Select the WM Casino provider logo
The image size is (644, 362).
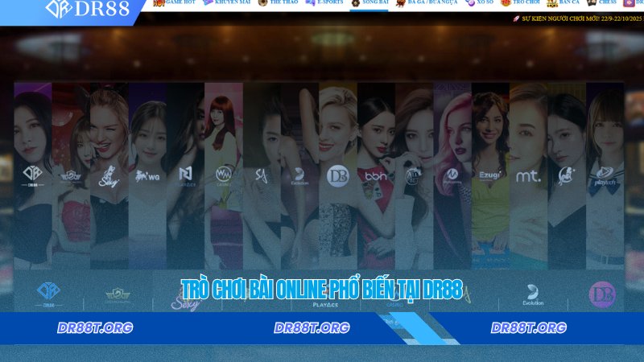click(224, 176)
